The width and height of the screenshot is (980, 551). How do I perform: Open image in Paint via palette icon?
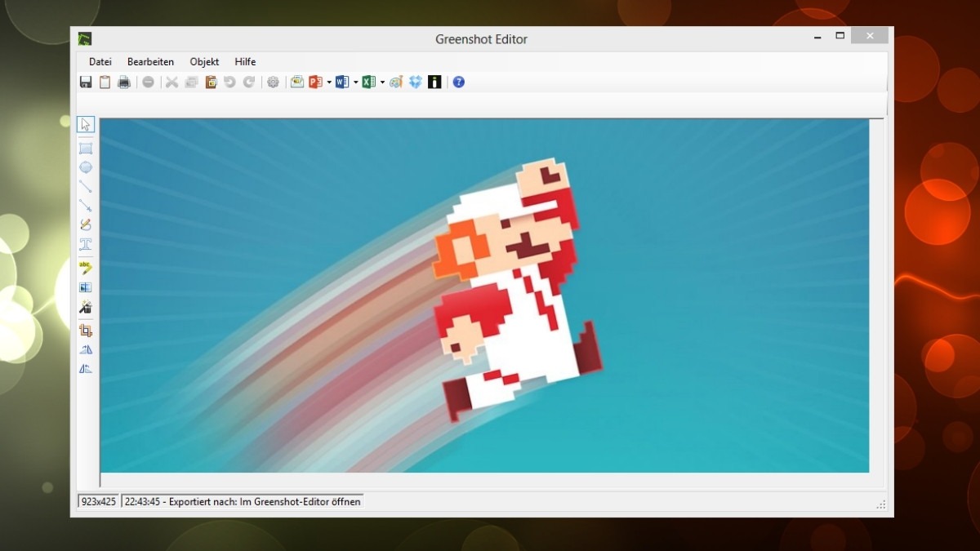pos(396,82)
